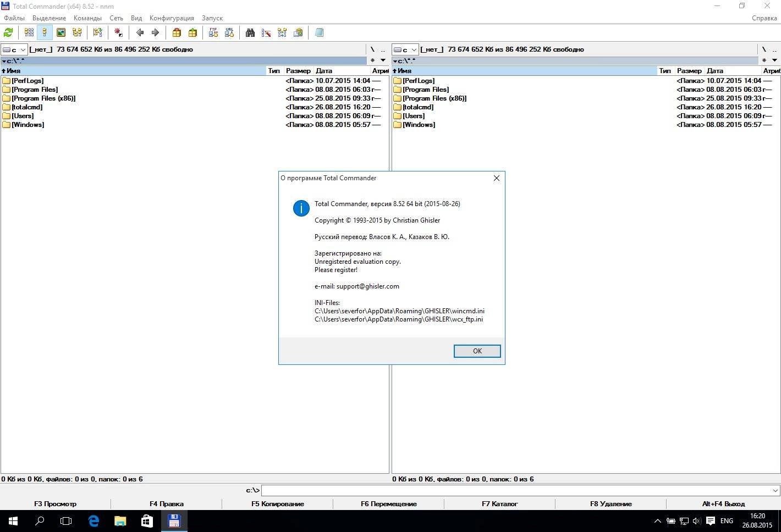Image resolution: width=781 pixels, height=532 pixels.
Task: Sort right panel by Размер column header
Action: 690,71
